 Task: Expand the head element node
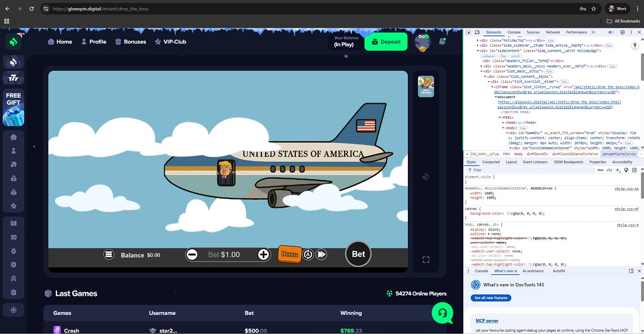[503, 122]
